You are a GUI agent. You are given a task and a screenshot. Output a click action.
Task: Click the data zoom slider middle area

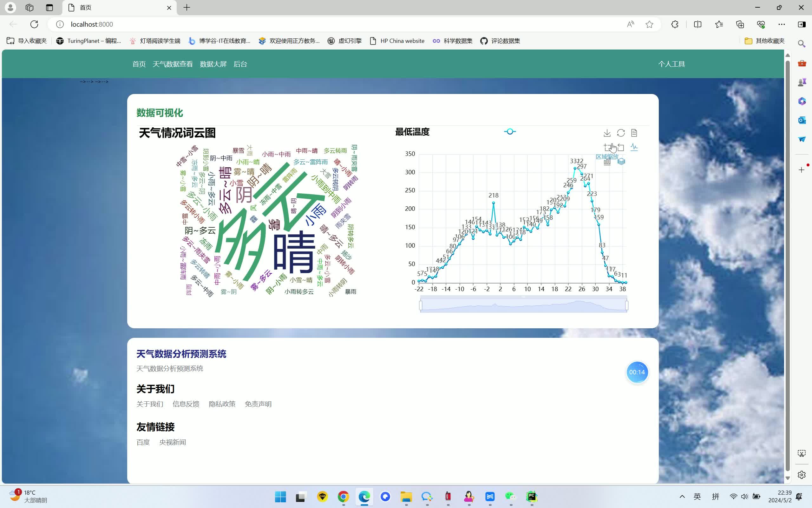(x=523, y=305)
